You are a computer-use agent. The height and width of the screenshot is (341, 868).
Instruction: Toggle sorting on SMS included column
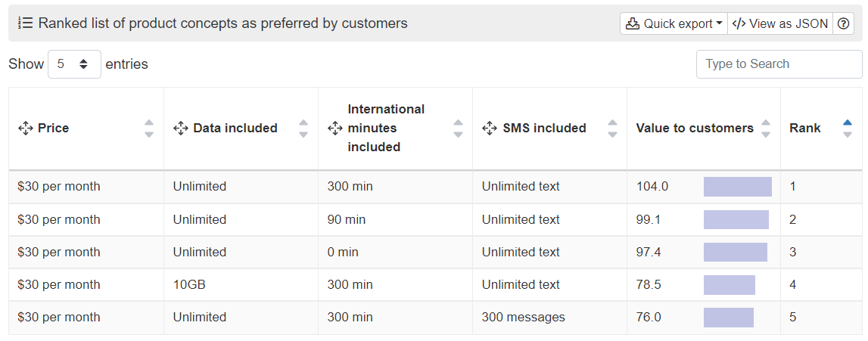612,129
